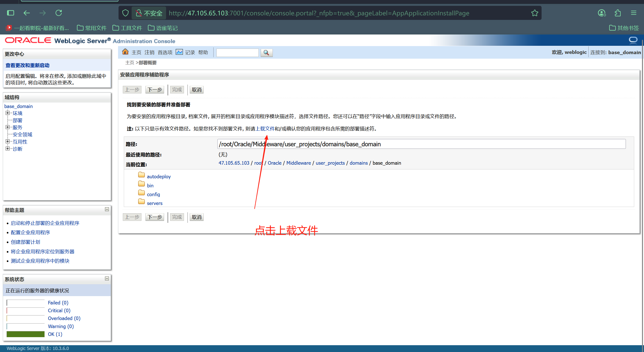Click the bottom 下一步 button

click(155, 217)
